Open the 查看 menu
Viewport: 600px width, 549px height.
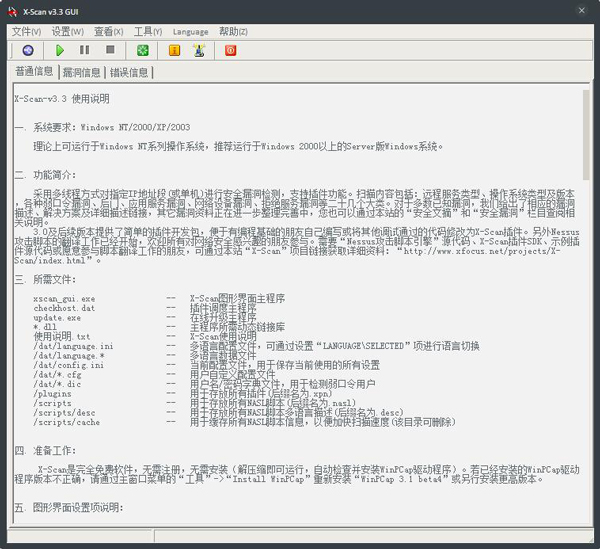(109, 32)
